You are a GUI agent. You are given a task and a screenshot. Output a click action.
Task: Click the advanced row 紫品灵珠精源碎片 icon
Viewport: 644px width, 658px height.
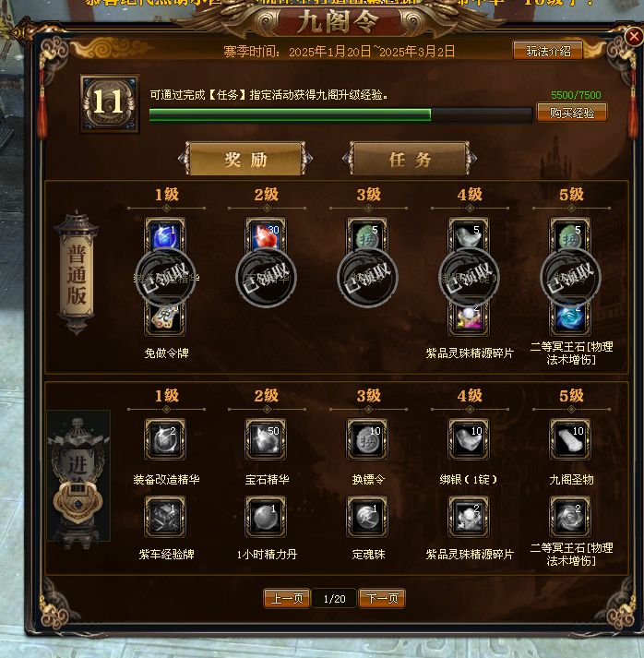pyautogui.click(x=469, y=517)
